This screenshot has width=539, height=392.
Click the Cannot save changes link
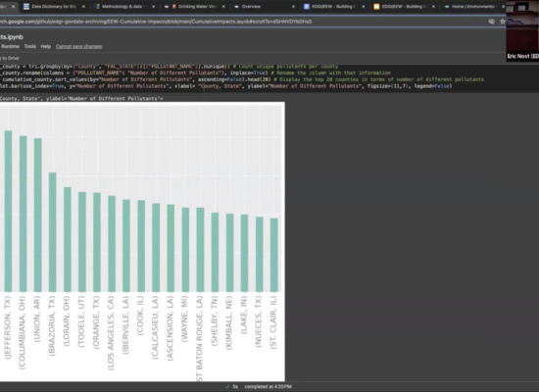pyautogui.click(x=79, y=46)
